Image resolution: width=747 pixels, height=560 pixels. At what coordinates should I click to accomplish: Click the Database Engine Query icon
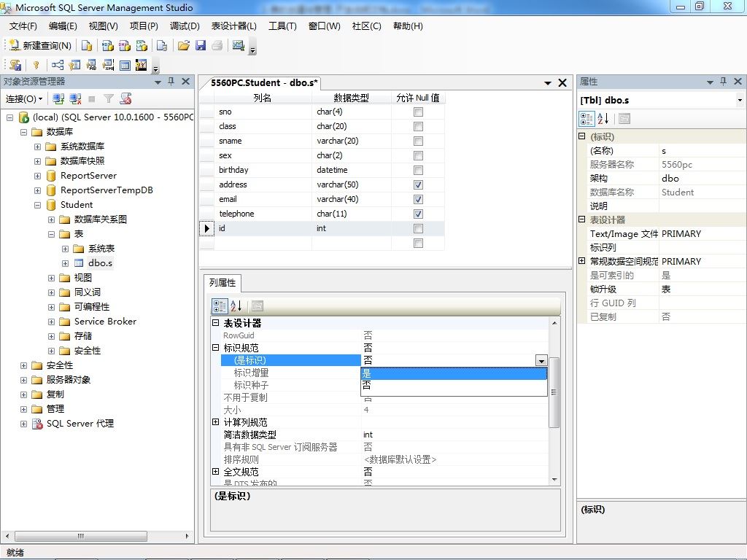pos(87,45)
